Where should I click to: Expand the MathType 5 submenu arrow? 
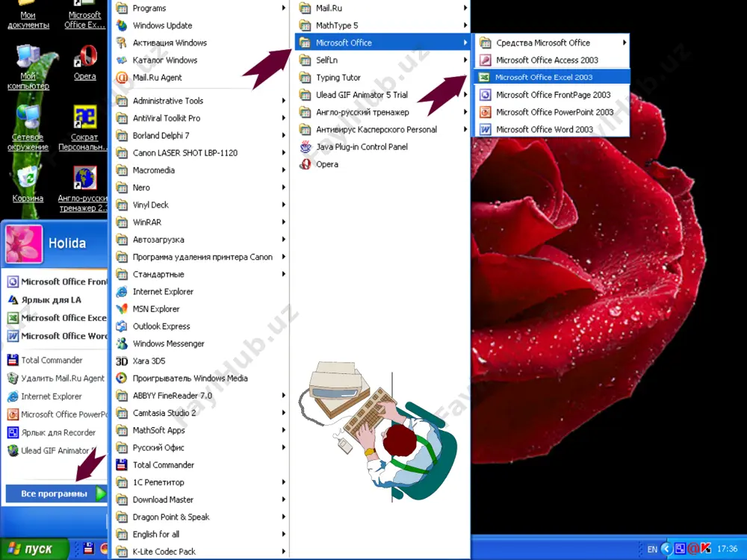click(465, 25)
